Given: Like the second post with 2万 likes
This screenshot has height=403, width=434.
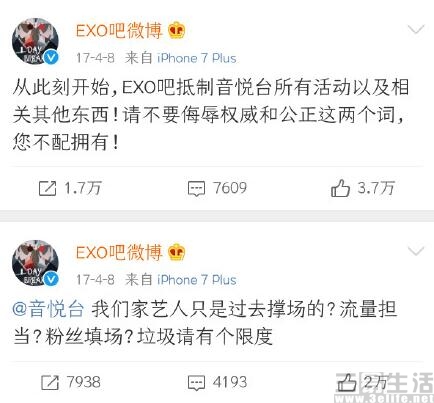Looking at the screenshot, I should 347,382.
